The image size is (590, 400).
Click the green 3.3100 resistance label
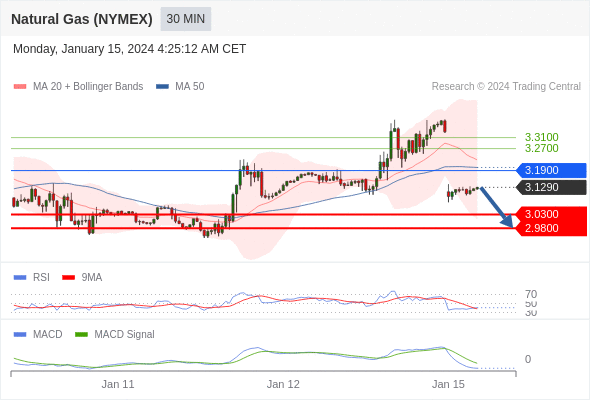(541, 137)
